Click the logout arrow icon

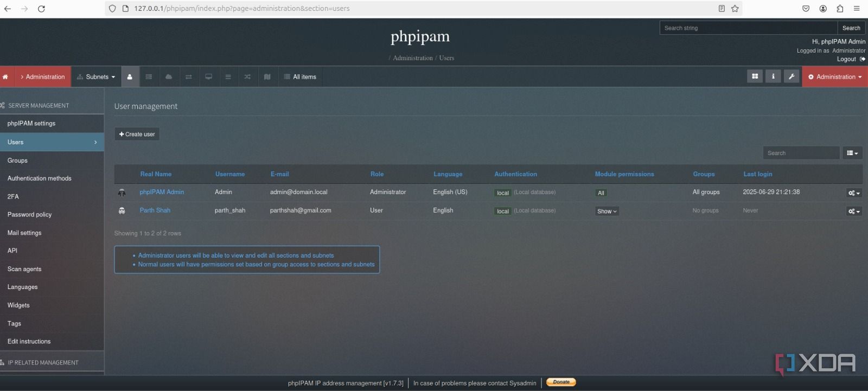tap(863, 59)
